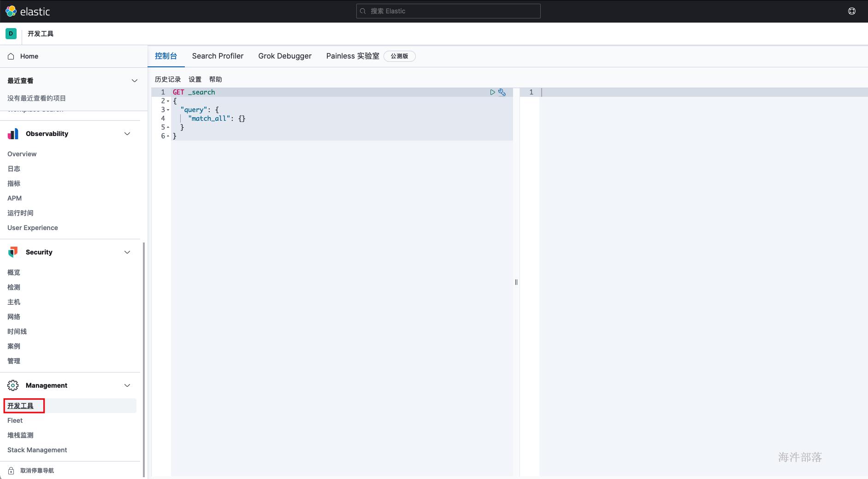Toggle the fold marker at line 5
The height and width of the screenshot is (479, 868).
[x=168, y=127]
